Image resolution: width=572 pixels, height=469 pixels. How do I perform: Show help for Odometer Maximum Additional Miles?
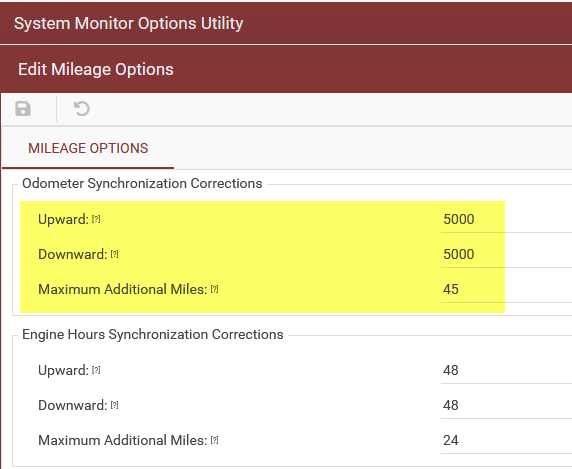pos(214,289)
